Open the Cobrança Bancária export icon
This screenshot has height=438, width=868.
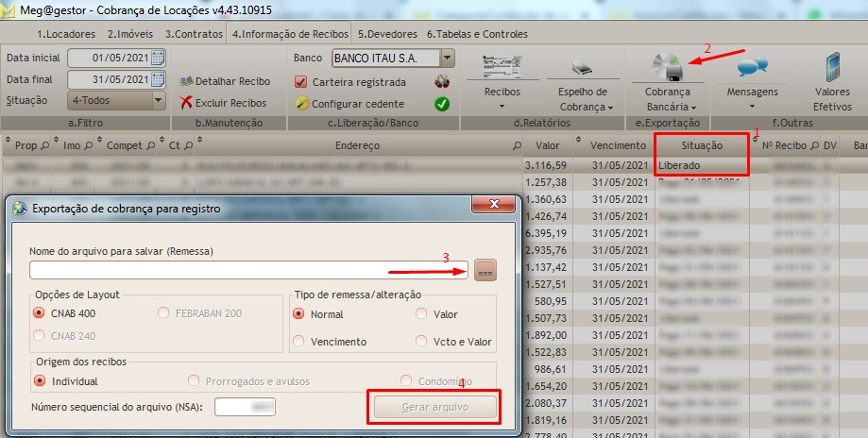[668, 65]
